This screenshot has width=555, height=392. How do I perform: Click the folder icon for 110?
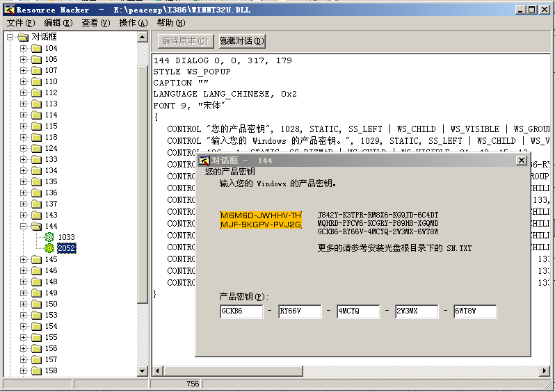pyautogui.click(x=36, y=82)
